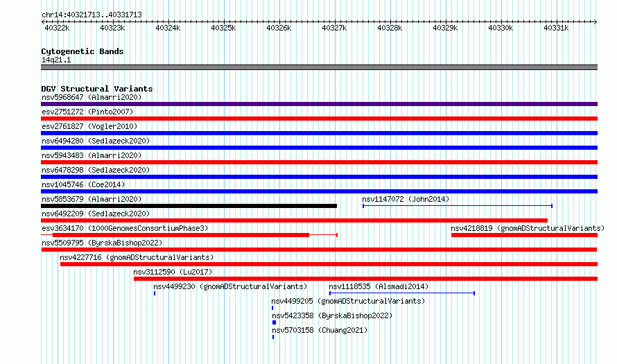Open the nsv5968647 (Almarri2020) label
Viewport: 617px width, 364px height.
coord(92,97)
